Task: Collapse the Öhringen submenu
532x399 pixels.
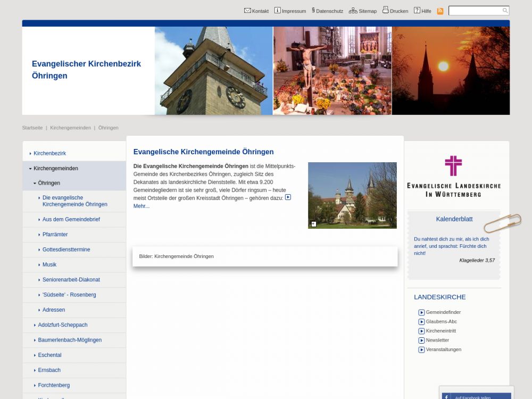Action: click(35, 183)
